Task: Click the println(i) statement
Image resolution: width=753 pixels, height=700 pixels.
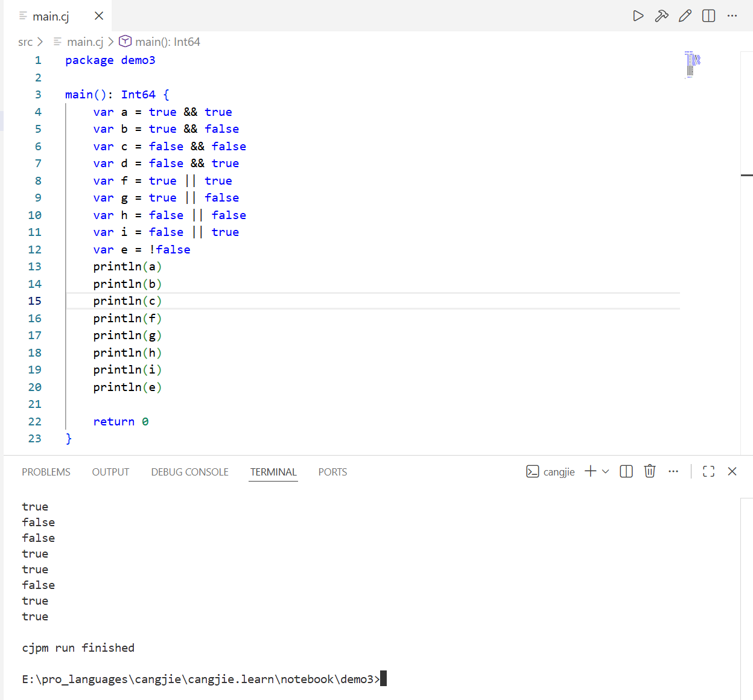Action: pos(127,369)
